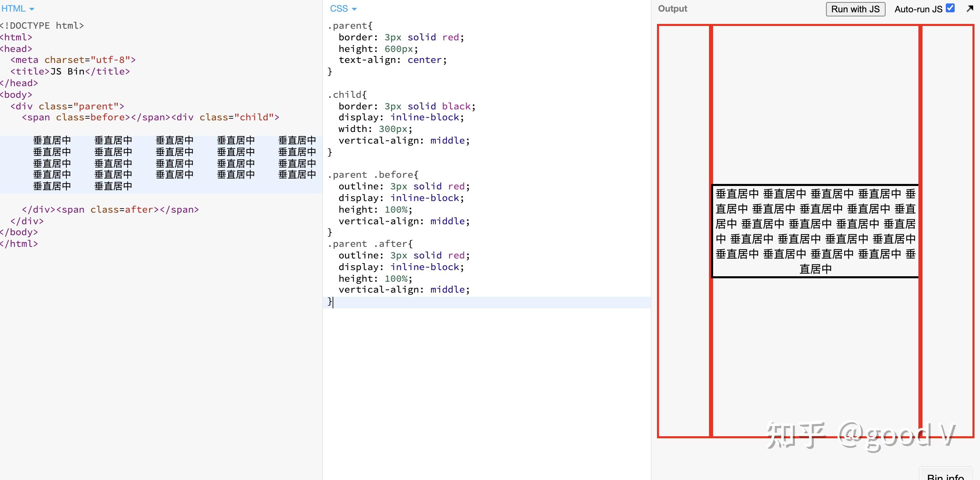Click the '</body>' closing tag line
Viewport: 980px width, 480px height.
click(19, 232)
